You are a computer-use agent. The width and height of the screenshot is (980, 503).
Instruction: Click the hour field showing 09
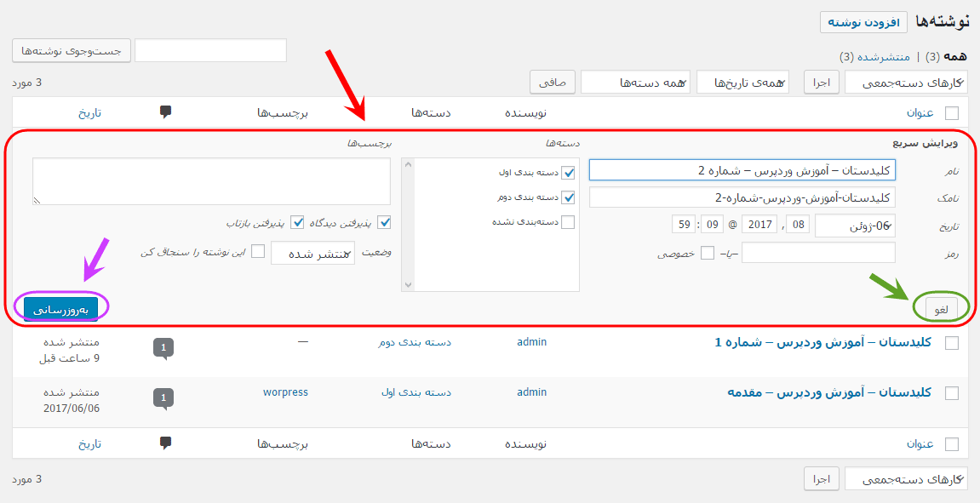711,224
